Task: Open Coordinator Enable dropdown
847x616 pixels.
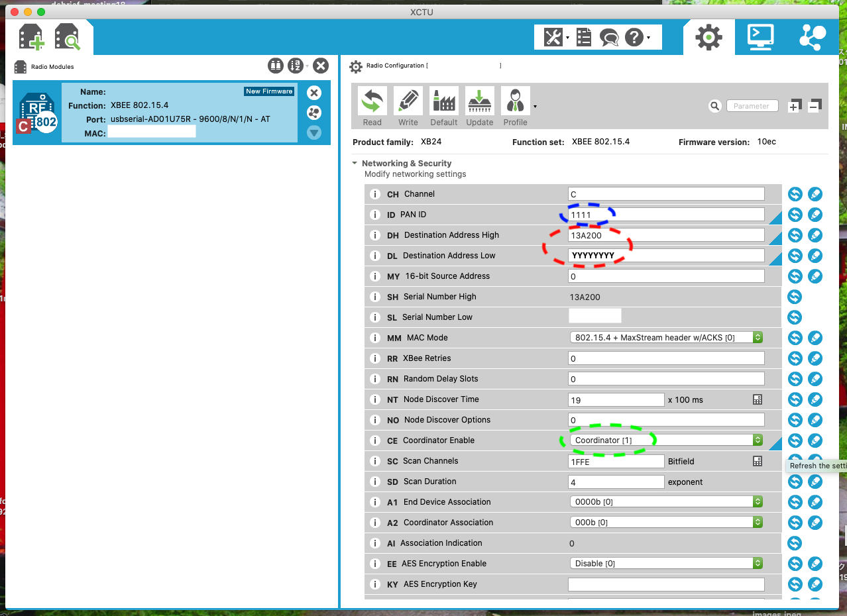Action: [x=666, y=440]
